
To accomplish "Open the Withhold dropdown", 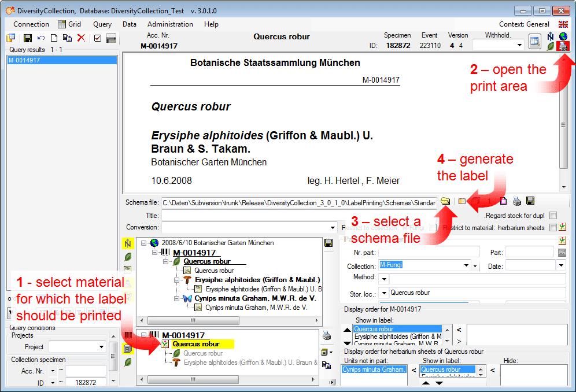I will 519,45.
